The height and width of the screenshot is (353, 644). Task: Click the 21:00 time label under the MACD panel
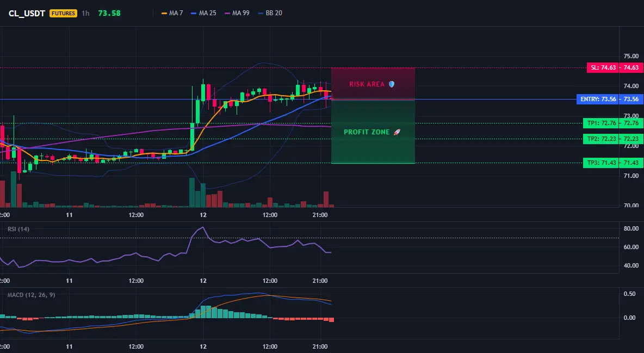(x=320, y=346)
